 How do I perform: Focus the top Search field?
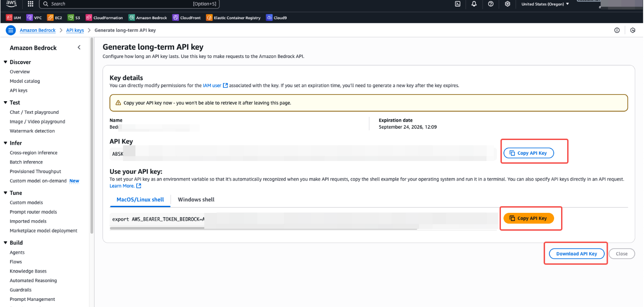point(129,4)
